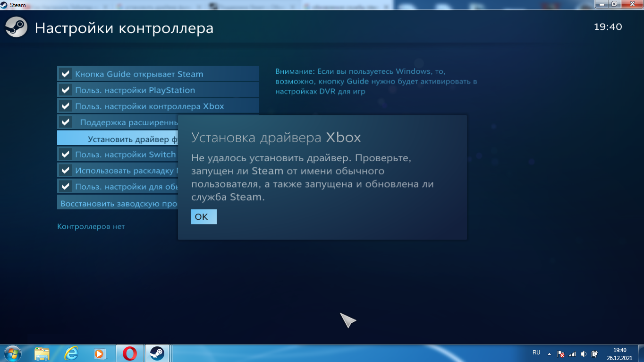Click the Steam title bar icon
Viewport: 644px width, 362px height.
click(4, 5)
